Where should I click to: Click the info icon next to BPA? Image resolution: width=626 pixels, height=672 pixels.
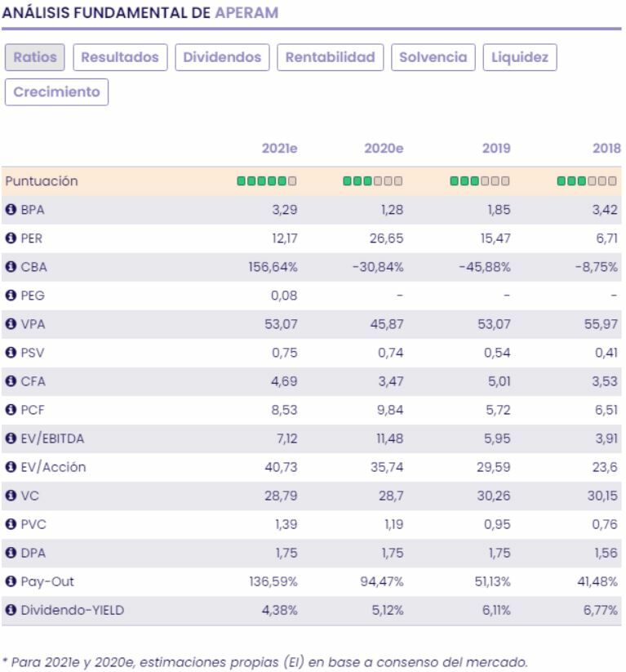11,210
